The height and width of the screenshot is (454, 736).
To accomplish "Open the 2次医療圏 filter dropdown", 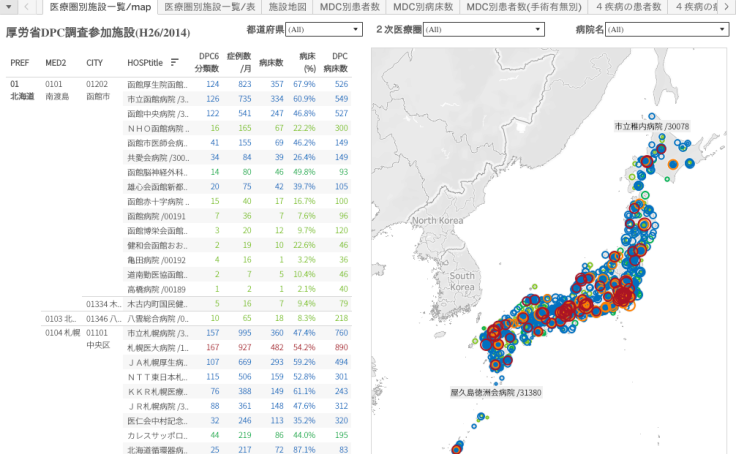I will (x=484, y=30).
